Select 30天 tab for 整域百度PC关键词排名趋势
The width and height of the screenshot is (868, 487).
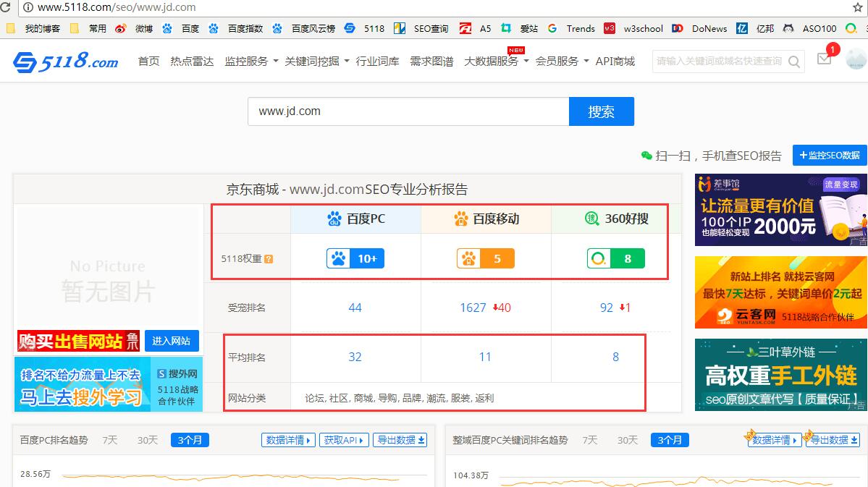(x=628, y=441)
